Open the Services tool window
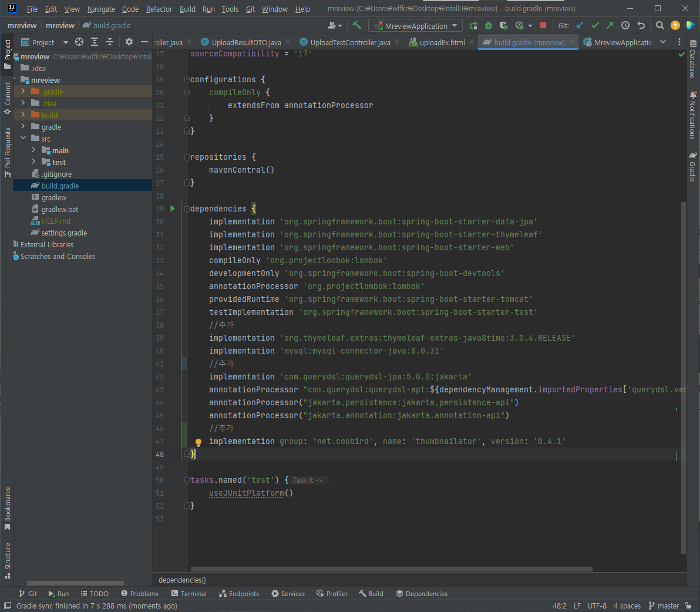This screenshot has width=700, height=612. (288, 594)
